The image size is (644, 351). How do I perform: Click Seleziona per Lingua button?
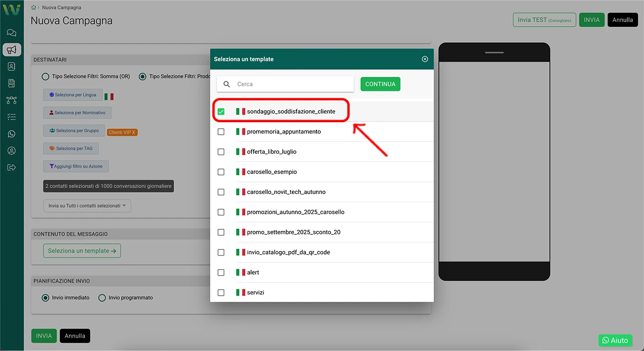[72, 95]
